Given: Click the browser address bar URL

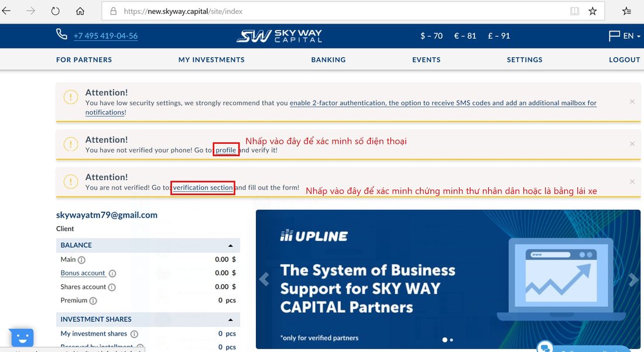Looking at the screenshot, I should pyautogui.click(x=183, y=12).
